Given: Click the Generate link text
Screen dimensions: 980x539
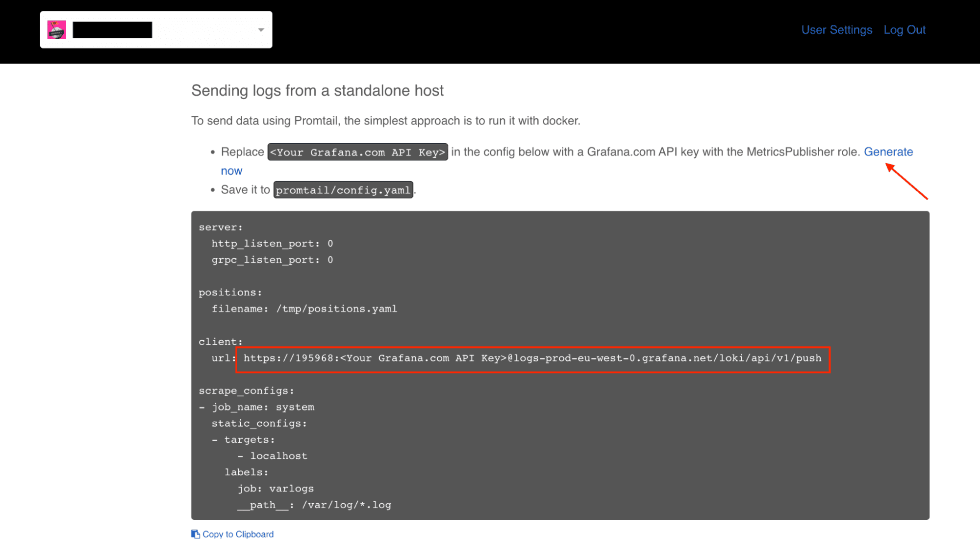Looking at the screenshot, I should click(888, 152).
